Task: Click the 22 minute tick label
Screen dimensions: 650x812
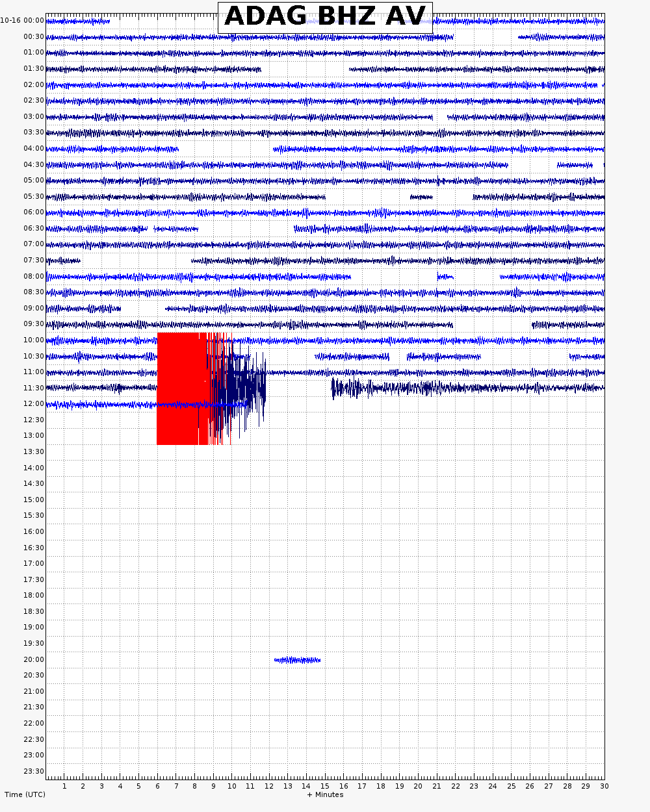Action: 455,786
